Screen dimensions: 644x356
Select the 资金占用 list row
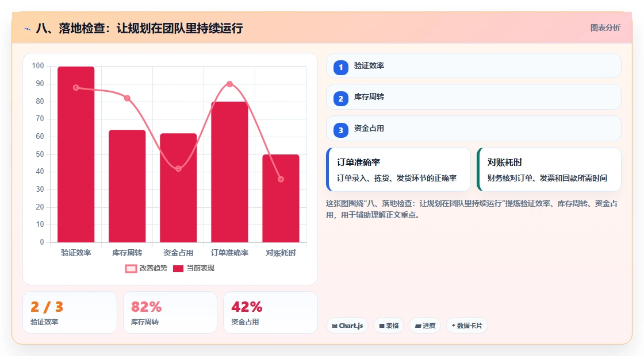[474, 129]
